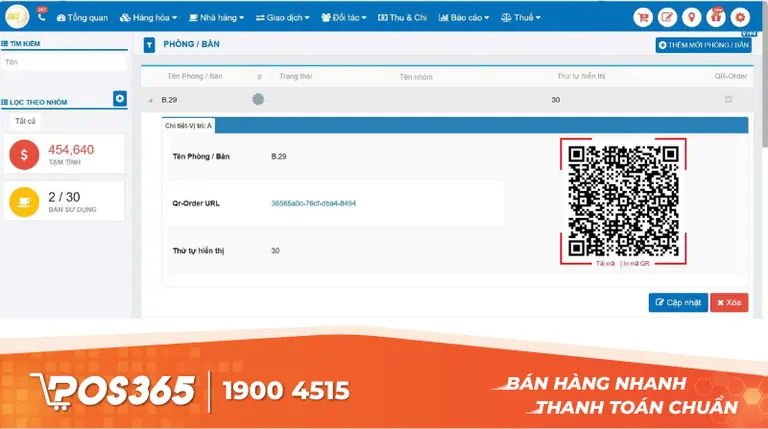
Task: Open the gift box icon
Action: pyautogui.click(x=716, y=18)
